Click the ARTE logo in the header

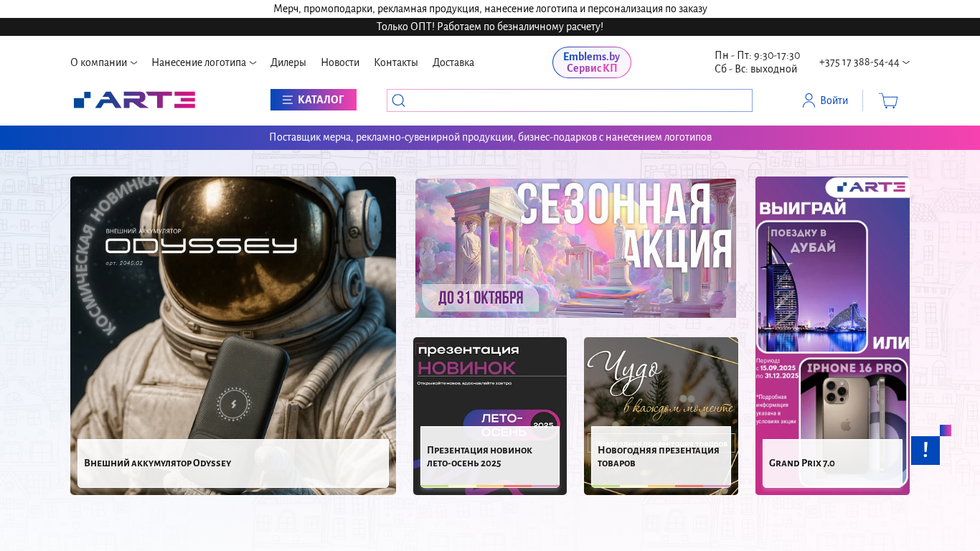click(134, 100)
